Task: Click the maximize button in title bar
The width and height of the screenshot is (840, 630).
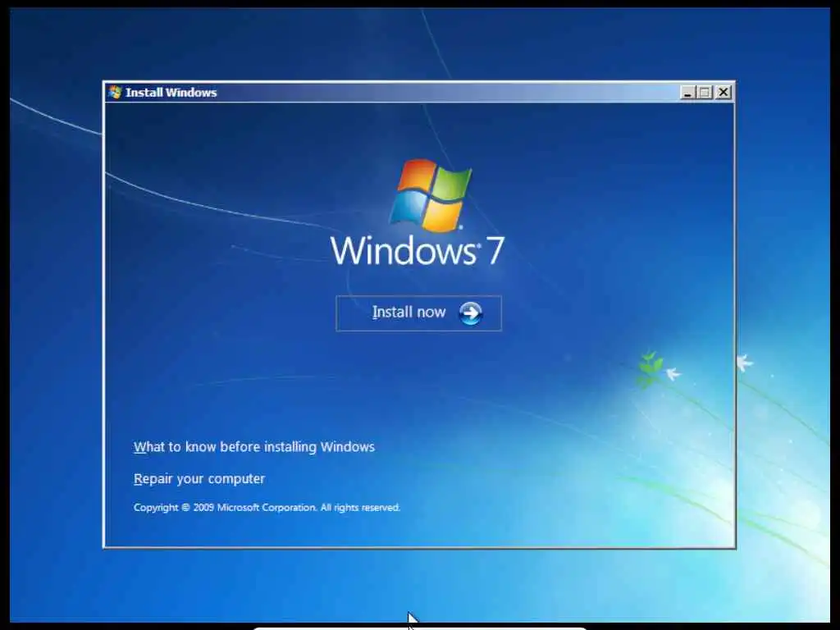Action: (x=705, y=92)
